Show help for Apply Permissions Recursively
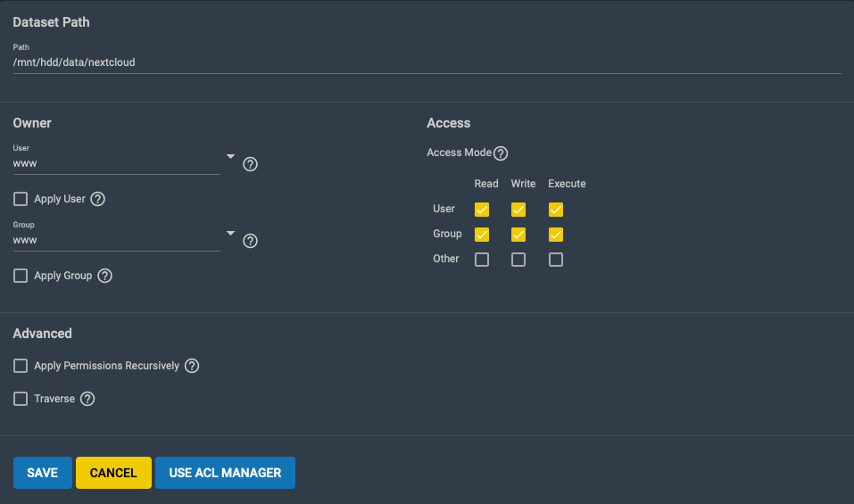Screen dimensions: 854x504 192,366
